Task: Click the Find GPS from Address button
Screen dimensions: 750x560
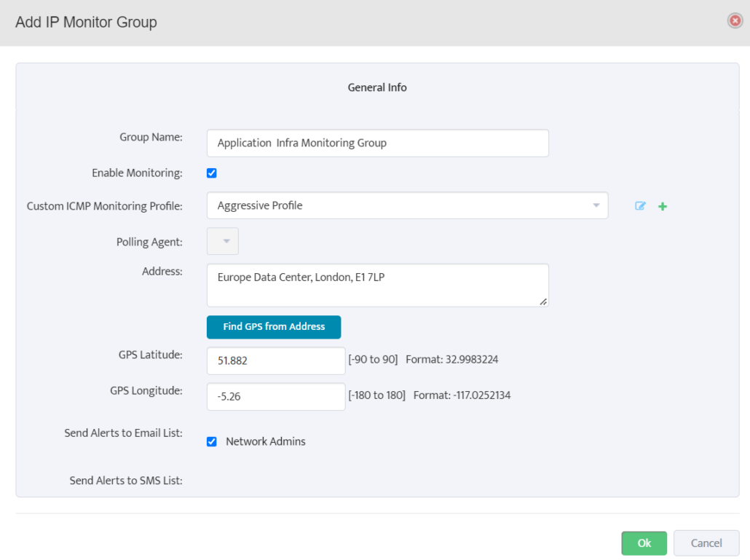Action: (x=273, y=327)
